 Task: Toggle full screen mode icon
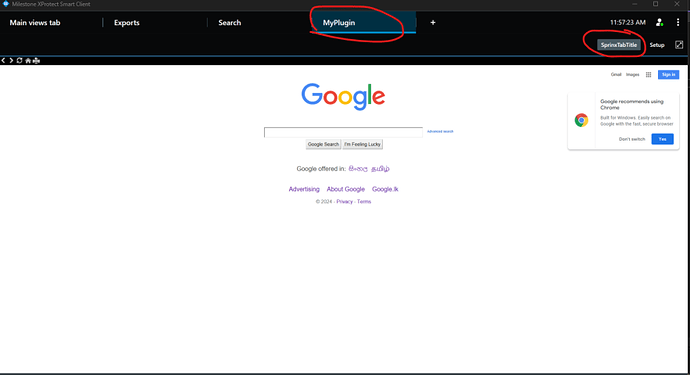pyautogui.click(x=679, y=45)
